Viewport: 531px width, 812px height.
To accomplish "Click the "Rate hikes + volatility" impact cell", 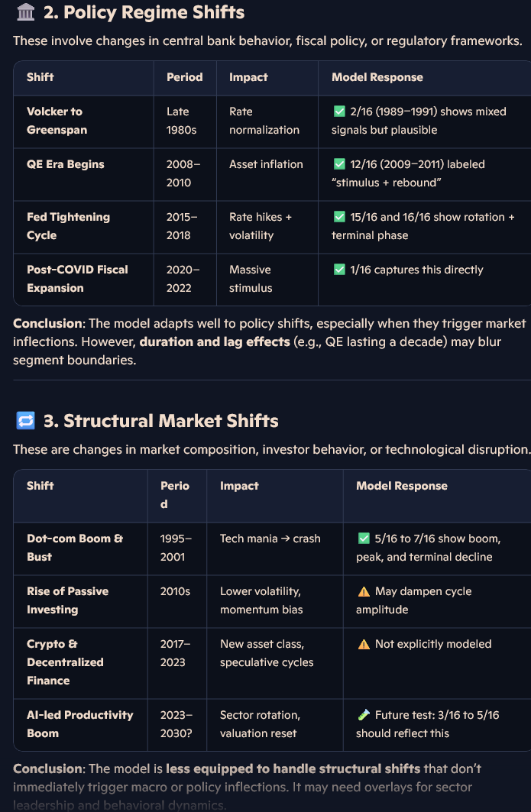I will (x=260, y=226).
